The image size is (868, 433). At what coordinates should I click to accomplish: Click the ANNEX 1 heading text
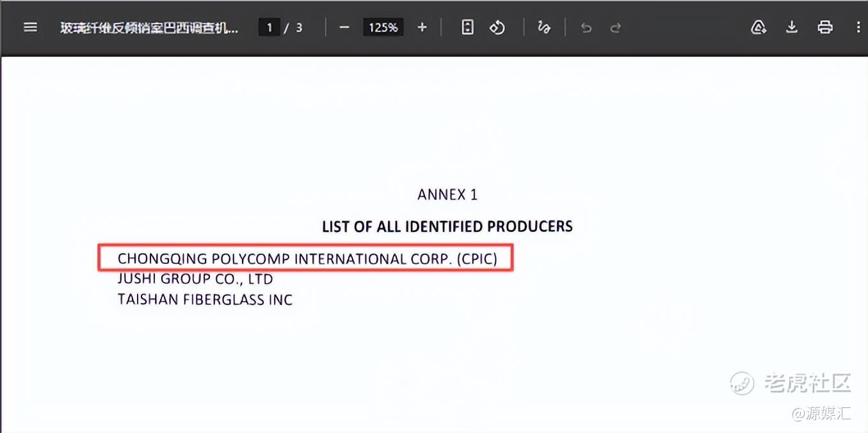447,195
